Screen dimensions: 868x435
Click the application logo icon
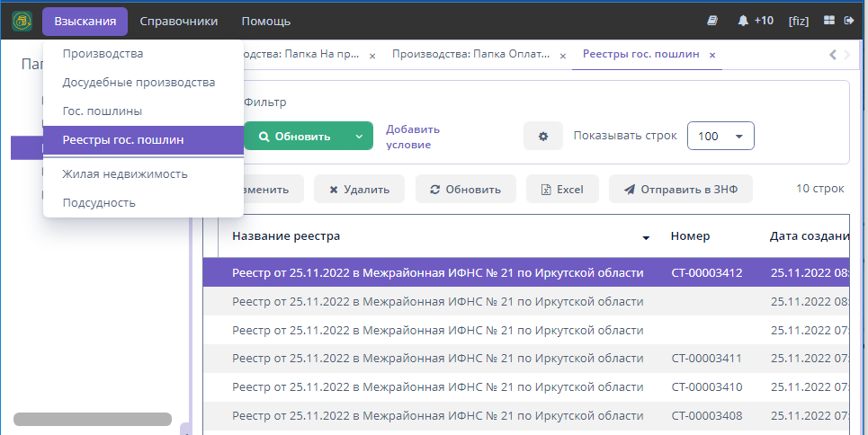tap(22, 21)
